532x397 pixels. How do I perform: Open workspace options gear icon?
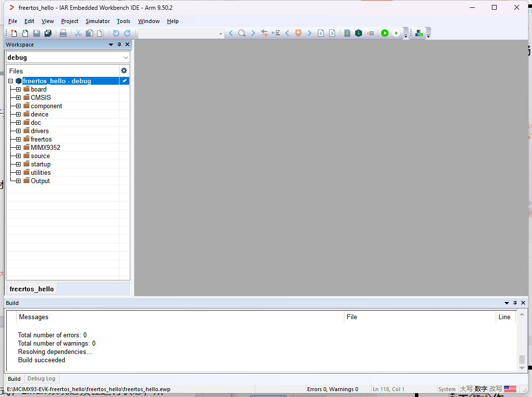coord(124,70)
